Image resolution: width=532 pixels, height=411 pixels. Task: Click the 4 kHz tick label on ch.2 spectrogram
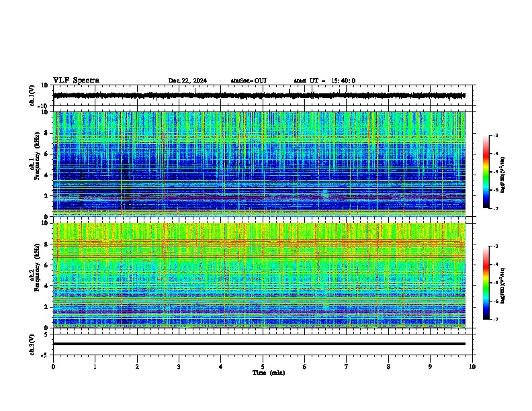46,286
